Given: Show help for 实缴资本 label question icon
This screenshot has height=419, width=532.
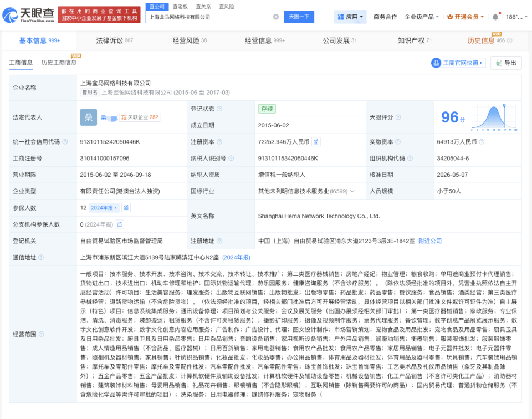Looking at the screenshot, I should point(398,142).
